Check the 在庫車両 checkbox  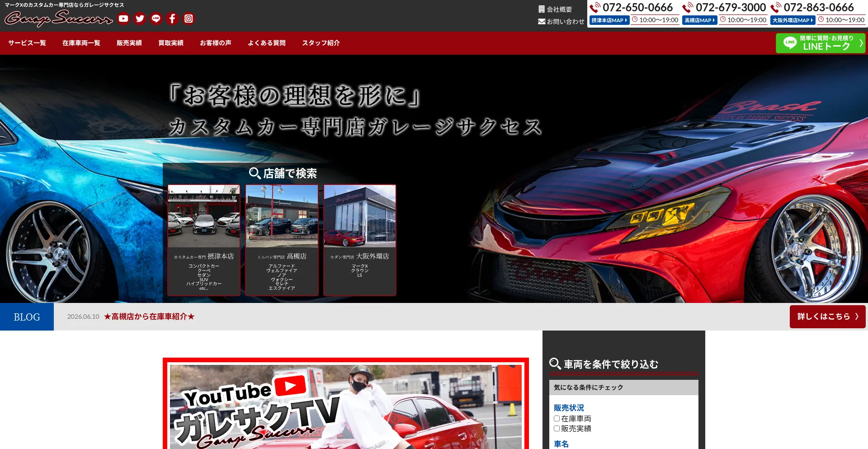pyautogui.click(x=557, y=419)
